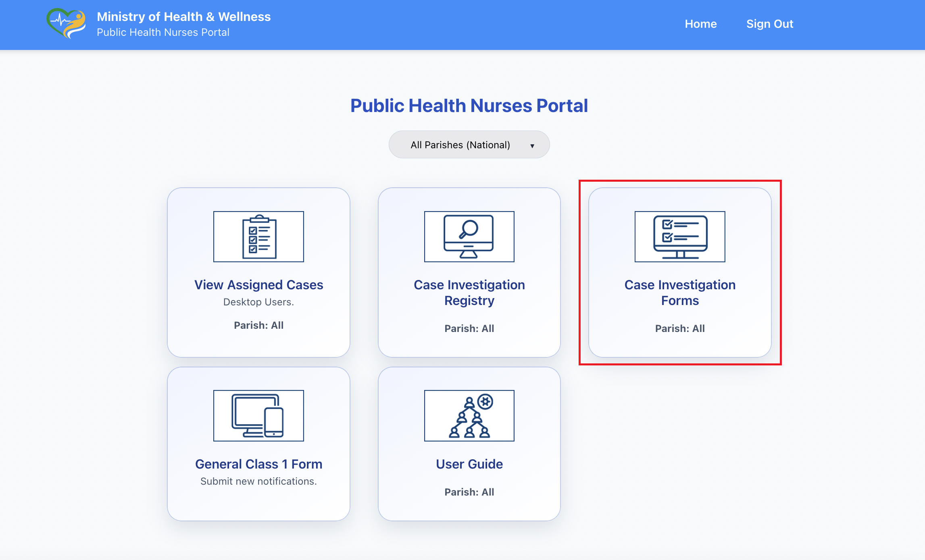Click the Ministry heart logo icon
This screenshot has height=560, width=925.
tap(66, 23)
